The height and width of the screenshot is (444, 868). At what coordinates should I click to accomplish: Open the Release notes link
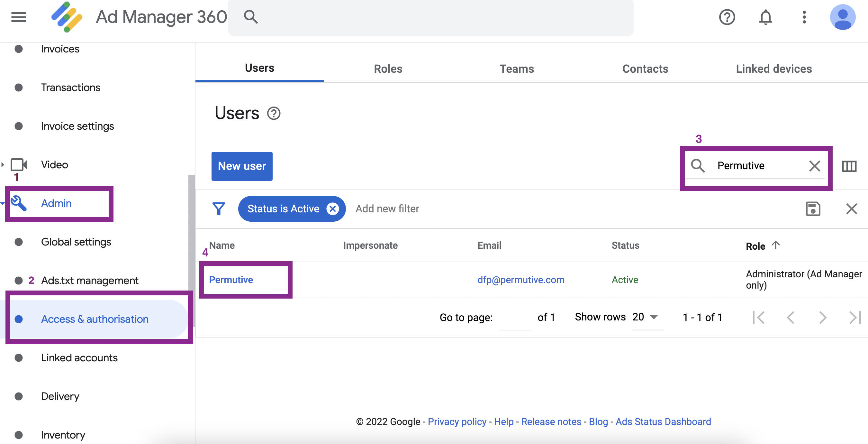click(x=551, y=422)
